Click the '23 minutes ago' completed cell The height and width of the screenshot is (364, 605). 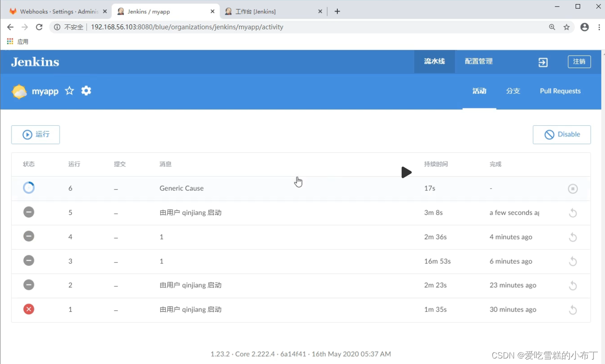pos(513,285)
